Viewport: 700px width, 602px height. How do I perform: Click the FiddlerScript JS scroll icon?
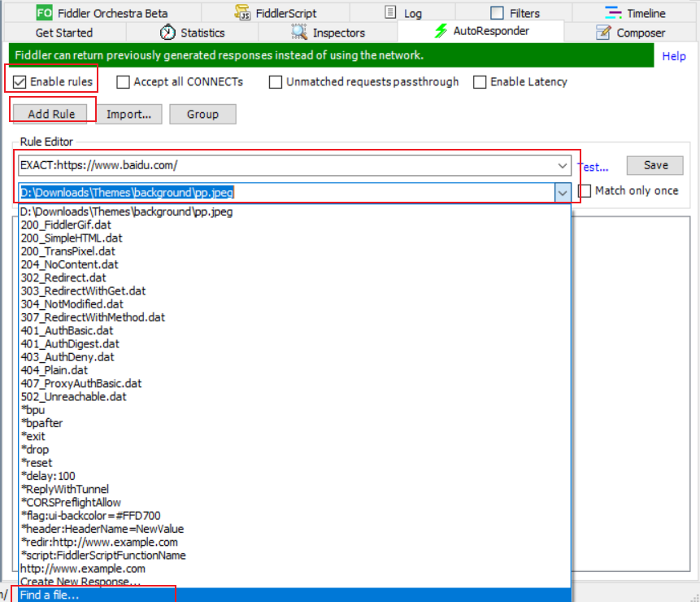tap(242, 12)
